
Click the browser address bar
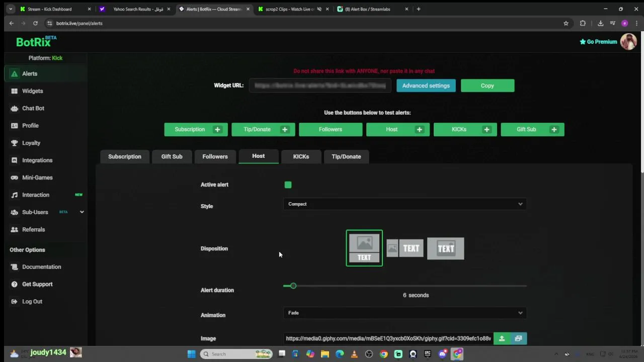pos(302,23)
